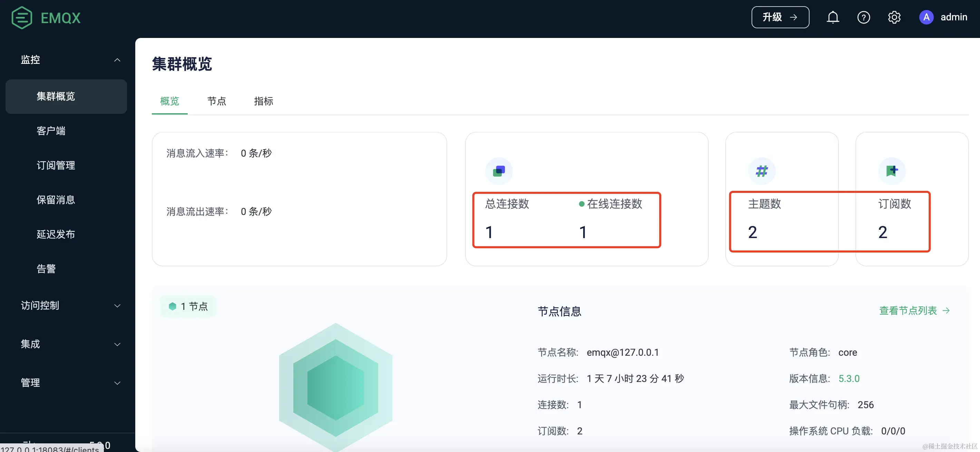Image resolution: width=980 pixels, height=452 pixels.
Task: Open the help question mark icon
Action: pyautogui.click(x=863, y=18)
